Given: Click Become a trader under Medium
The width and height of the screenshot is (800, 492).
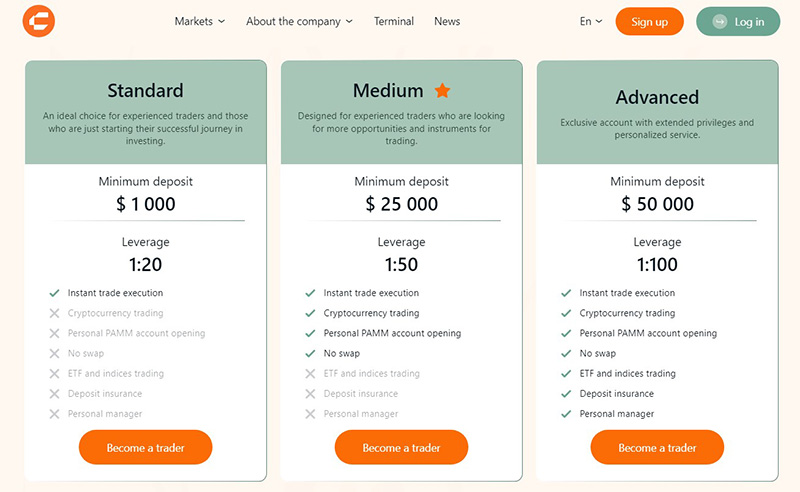Looking at the screenshot, I should pyautogui.click(x=402, y=447).
